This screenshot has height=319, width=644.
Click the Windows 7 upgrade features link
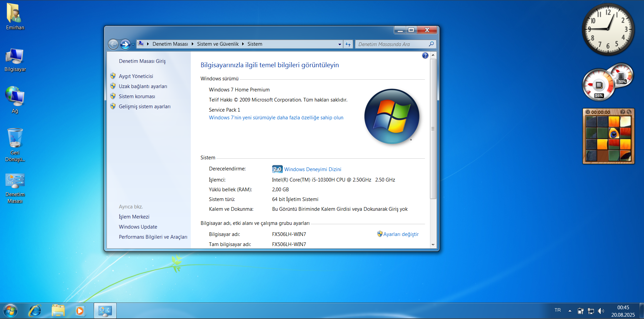coord(276,118)
